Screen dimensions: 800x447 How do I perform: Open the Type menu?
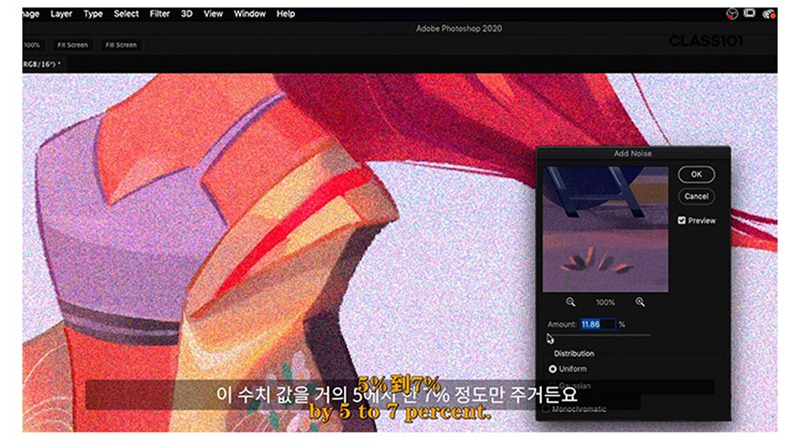click(93, 14)
